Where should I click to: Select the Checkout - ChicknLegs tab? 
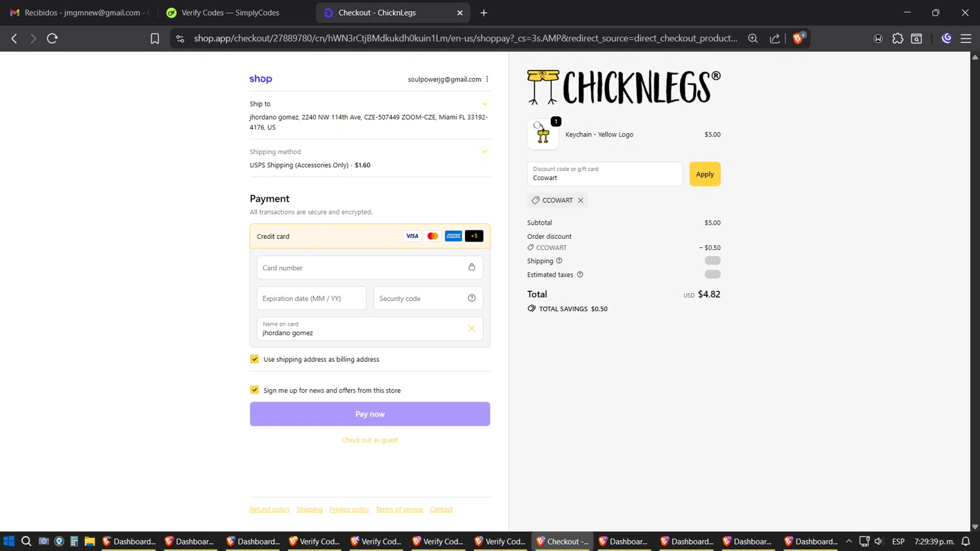click(x=392, y=12)
